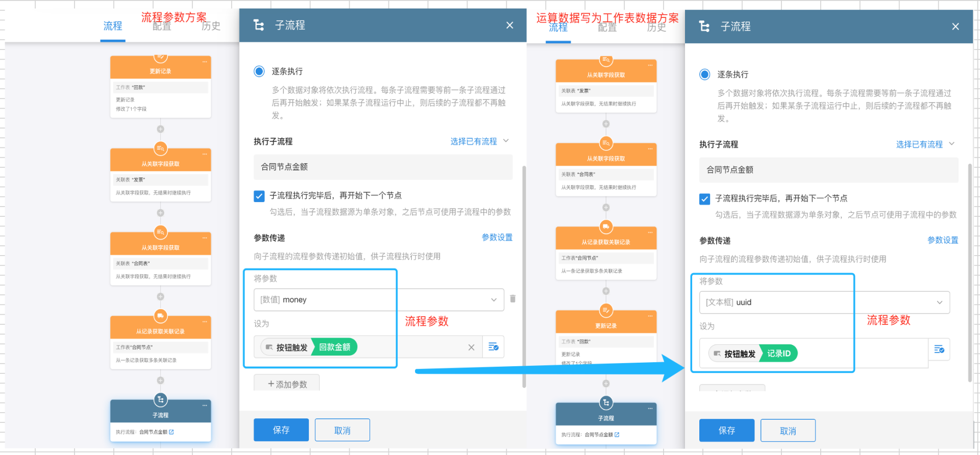Screen dimensions: 980x455
Task: Click field picker icon in right panel
Action: [x=939, y=349]
